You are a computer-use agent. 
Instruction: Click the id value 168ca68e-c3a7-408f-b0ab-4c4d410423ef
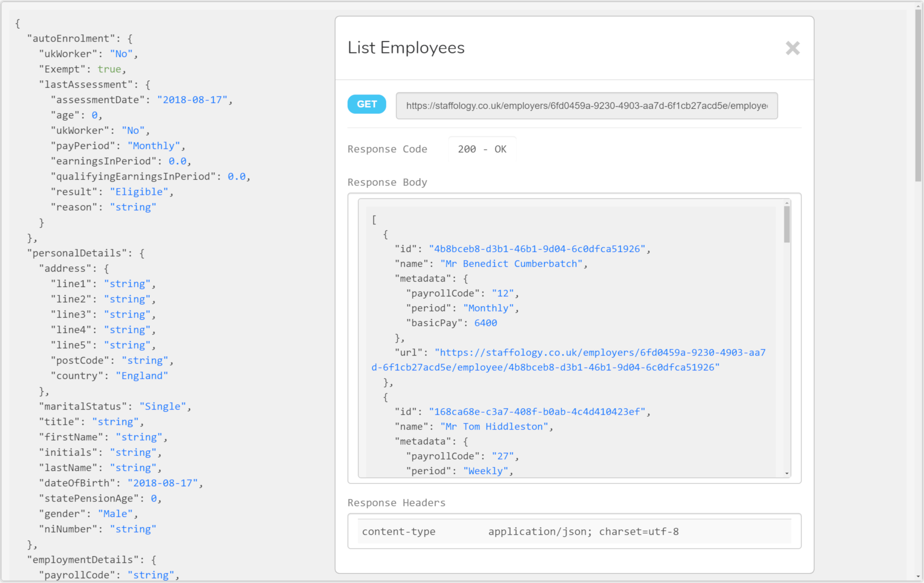(537, 412)
